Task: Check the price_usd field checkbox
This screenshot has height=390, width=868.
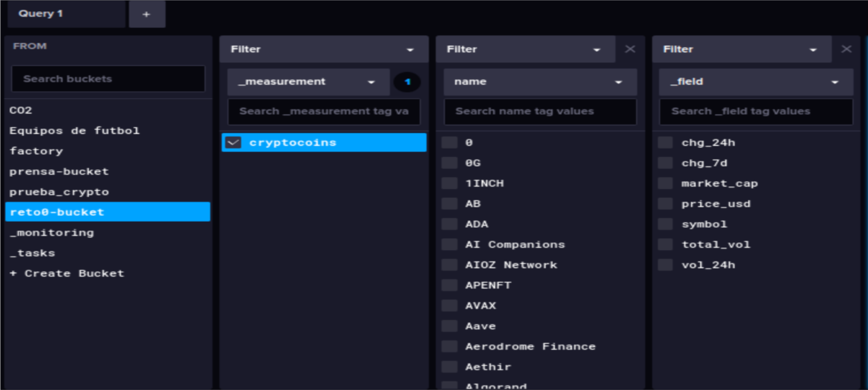Action: pyautogui.click(x=665, y=204)
